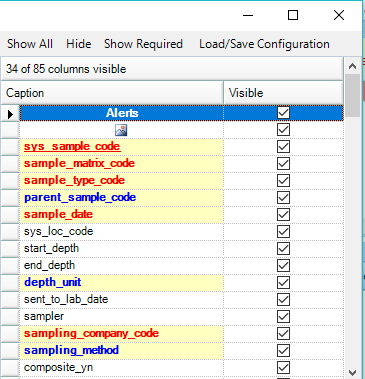
Task: Uncheck Visible for the Alerts column
Action: click(283, 113)
